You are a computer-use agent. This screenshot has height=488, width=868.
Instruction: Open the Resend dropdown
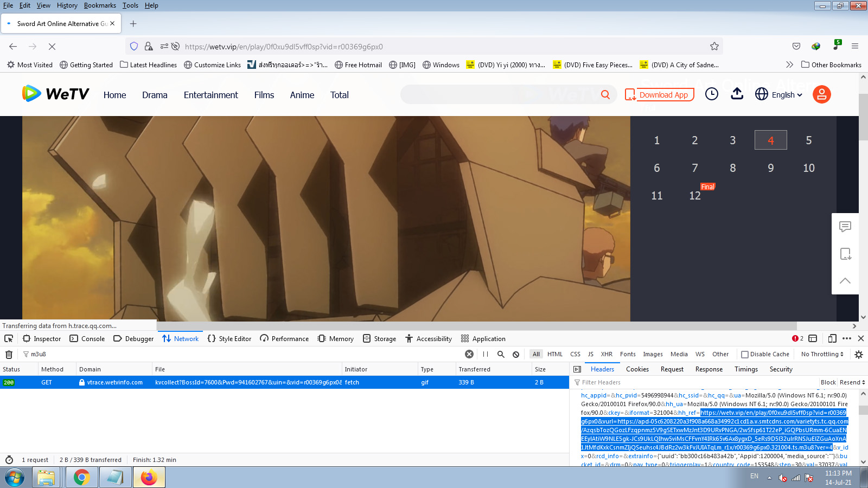click(852, 382)
